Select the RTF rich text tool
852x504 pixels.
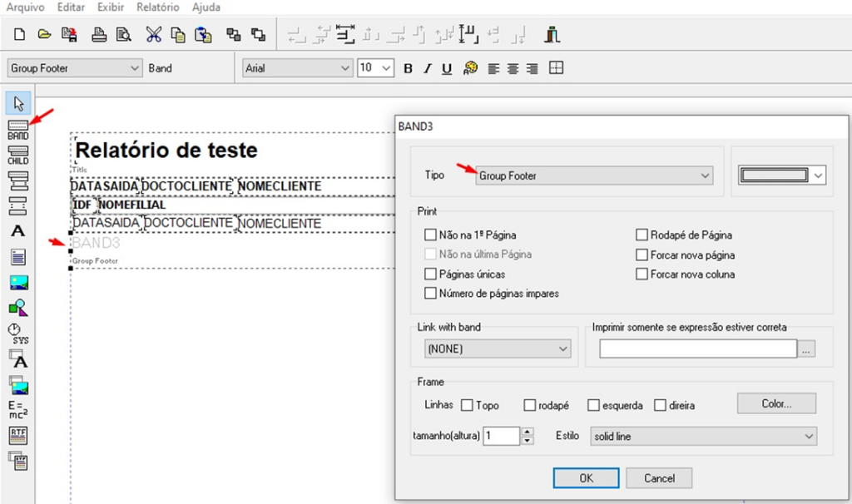[x=17, y=434]
